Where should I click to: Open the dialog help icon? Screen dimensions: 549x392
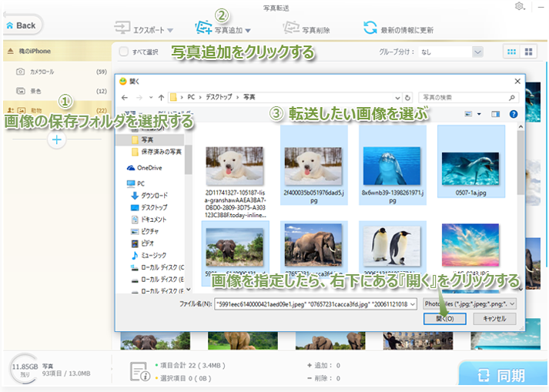click(x=514, y=114)
